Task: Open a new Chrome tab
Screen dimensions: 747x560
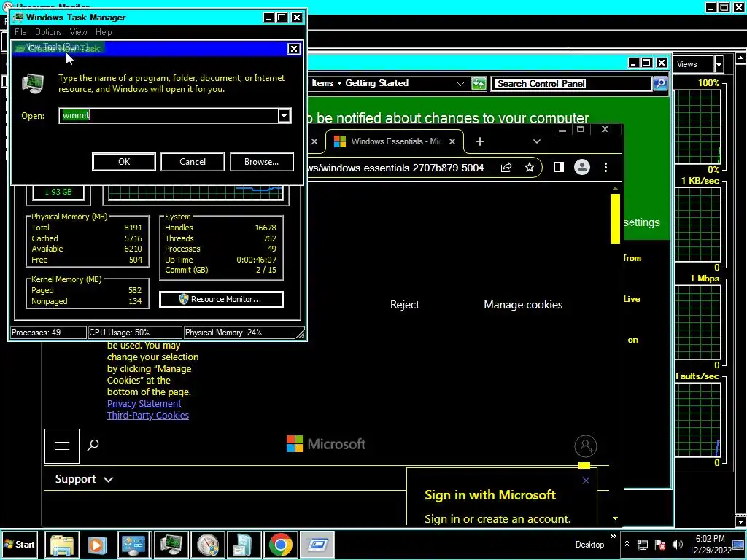Action: (480, 141)
